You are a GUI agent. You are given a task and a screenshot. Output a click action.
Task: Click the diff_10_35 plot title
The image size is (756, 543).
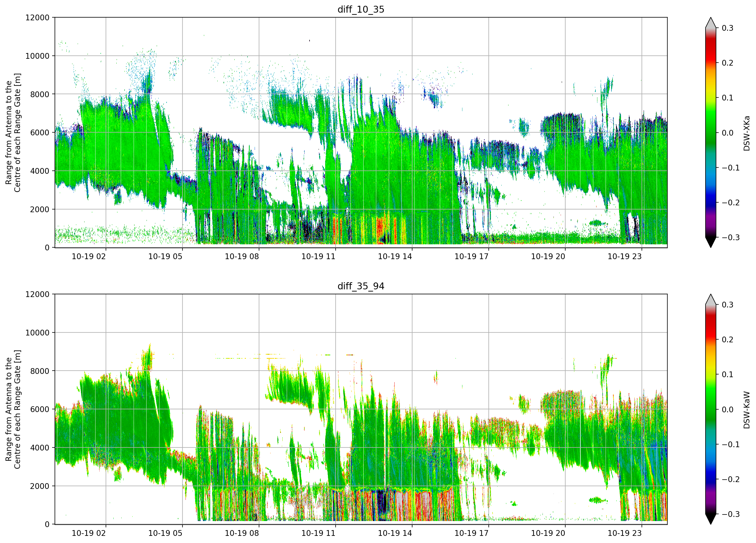coord(361,9)
